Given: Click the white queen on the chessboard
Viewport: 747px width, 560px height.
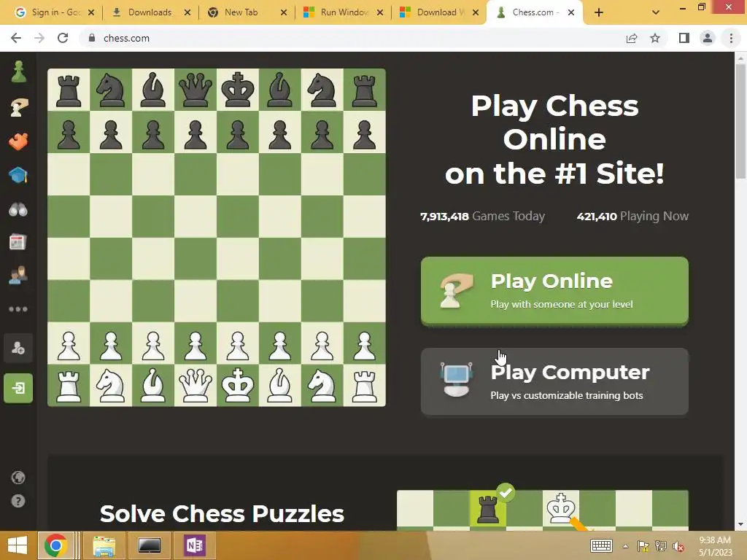Looking at the screenshot, I should point(196,385).
